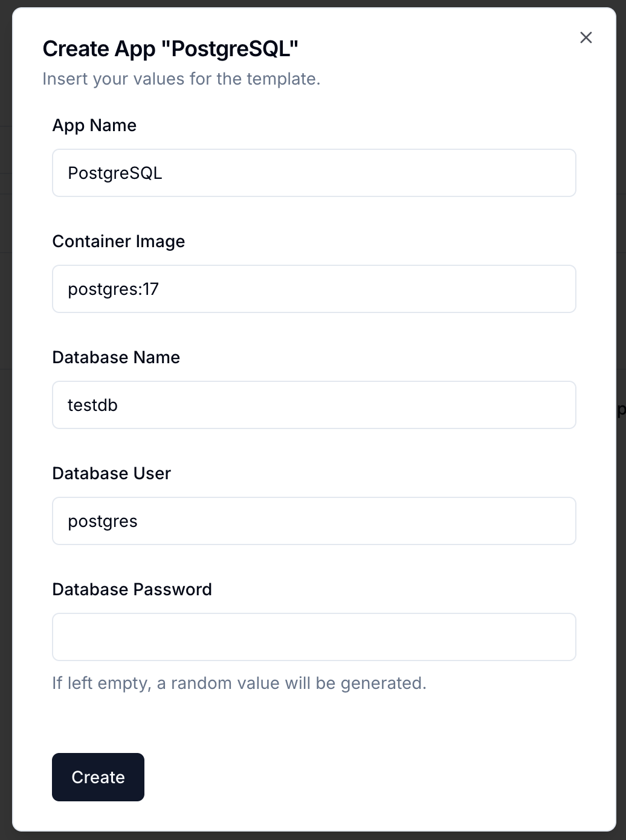Click the X close icon on the dialog
This screenshot has width=626, height=840.
(x=586, y=37)
